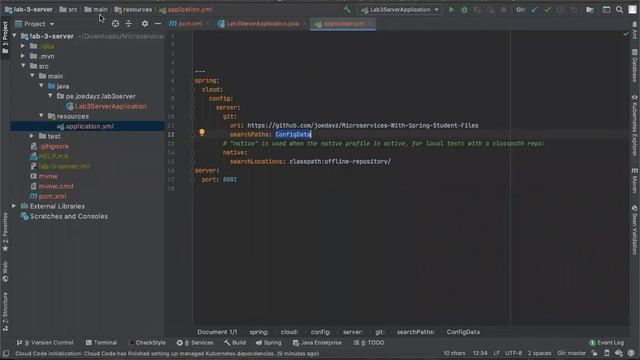Open the Build tool window
This screenshot has width=640, height=360.
coord(235,342)
